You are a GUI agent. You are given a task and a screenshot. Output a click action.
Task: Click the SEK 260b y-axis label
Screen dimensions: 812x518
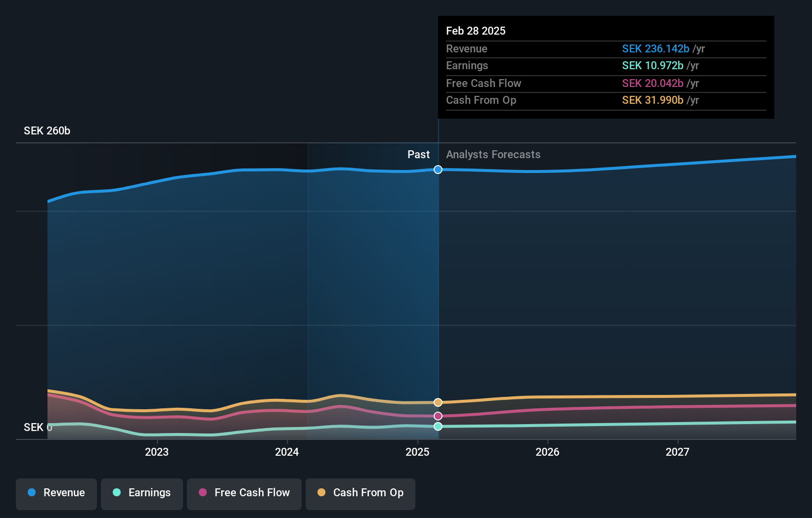coord(47,130)
